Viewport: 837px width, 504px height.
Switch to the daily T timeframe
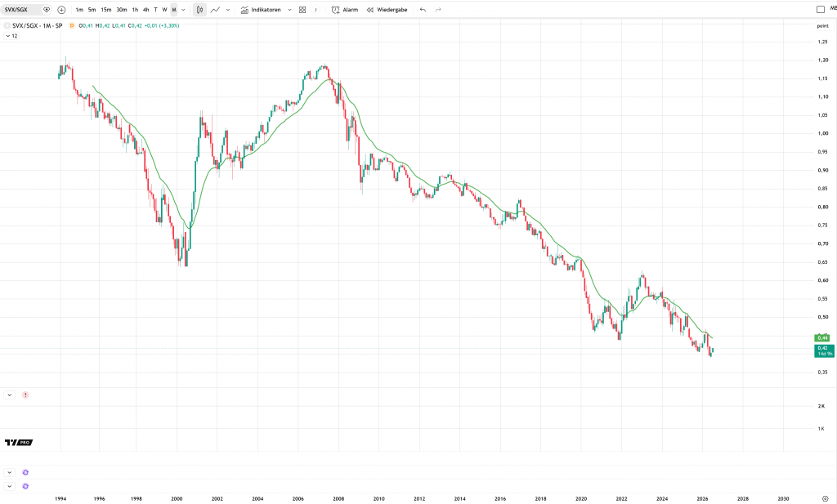coord(155,10)
